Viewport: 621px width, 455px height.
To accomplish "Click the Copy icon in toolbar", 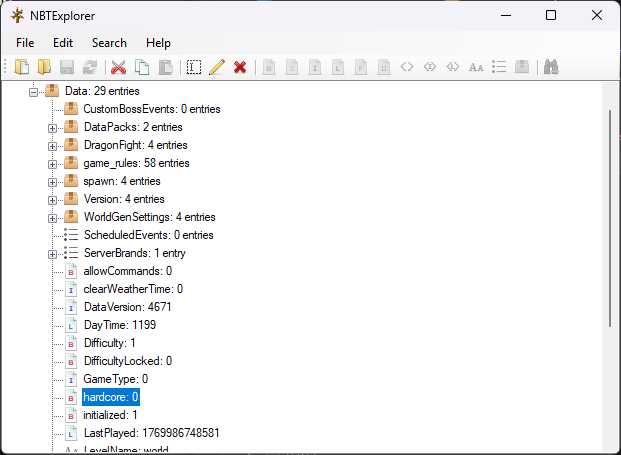I will point(142,67).
